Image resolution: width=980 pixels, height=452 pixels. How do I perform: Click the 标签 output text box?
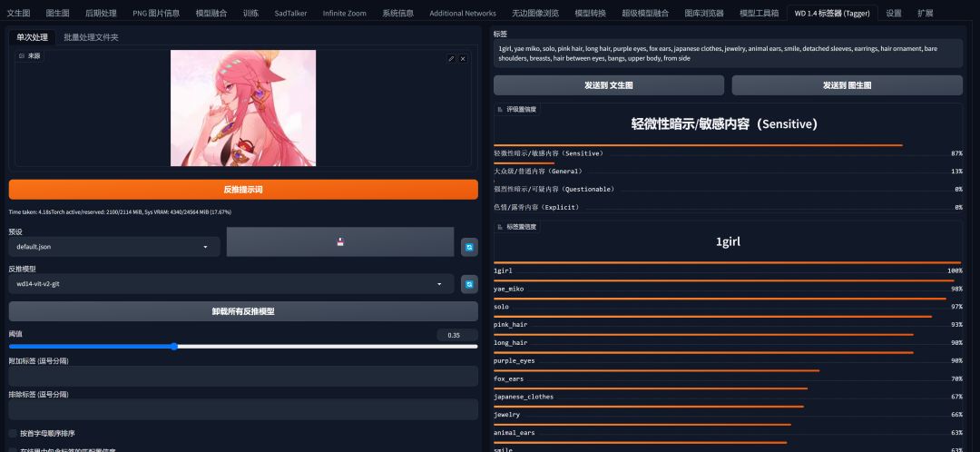click(728, 54)
